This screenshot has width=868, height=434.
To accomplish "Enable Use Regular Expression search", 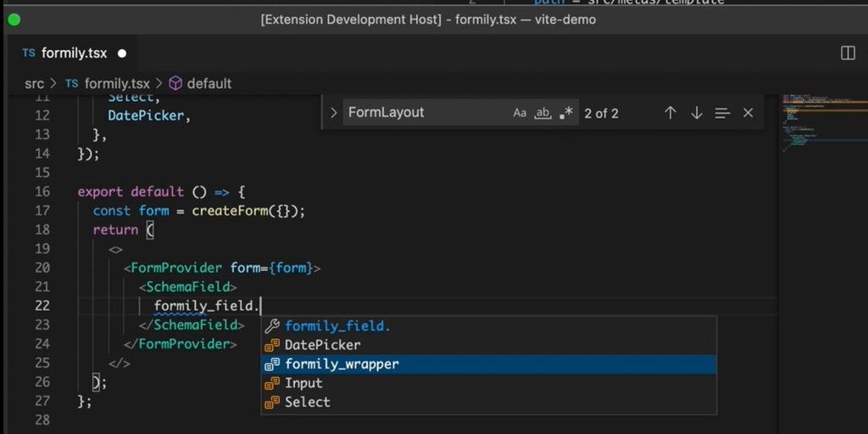I will 565,113.
